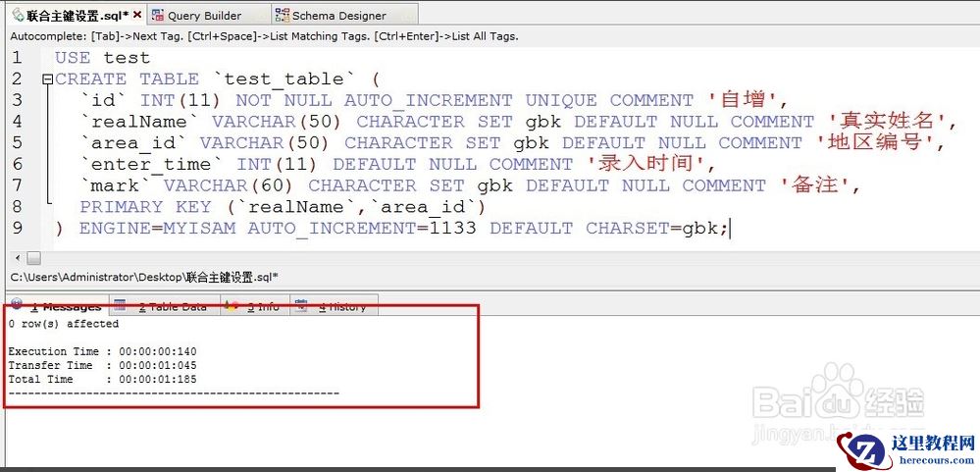Click VARCHAR(60) on line 7
980x472 pixels.
tap(230, 185)
